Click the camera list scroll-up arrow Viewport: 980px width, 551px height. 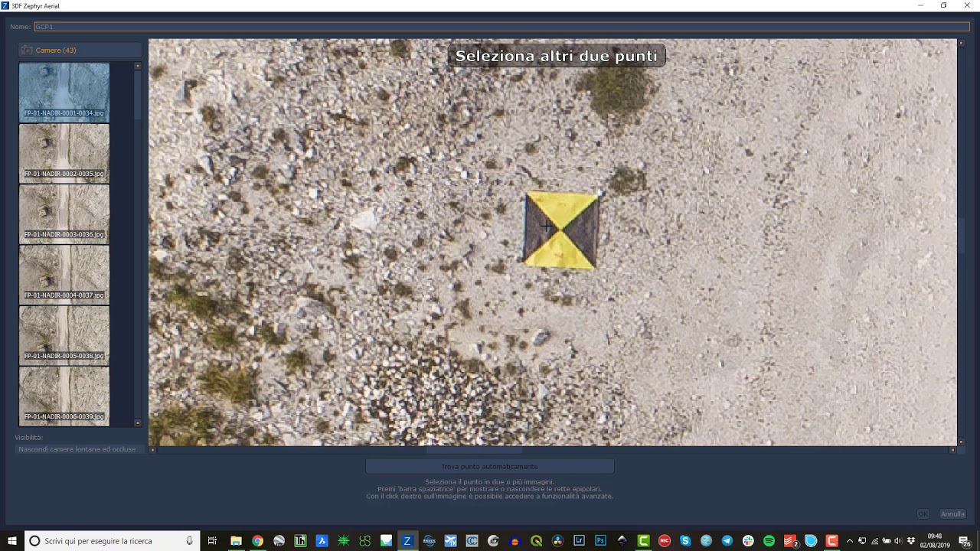(x=138, y=66)
